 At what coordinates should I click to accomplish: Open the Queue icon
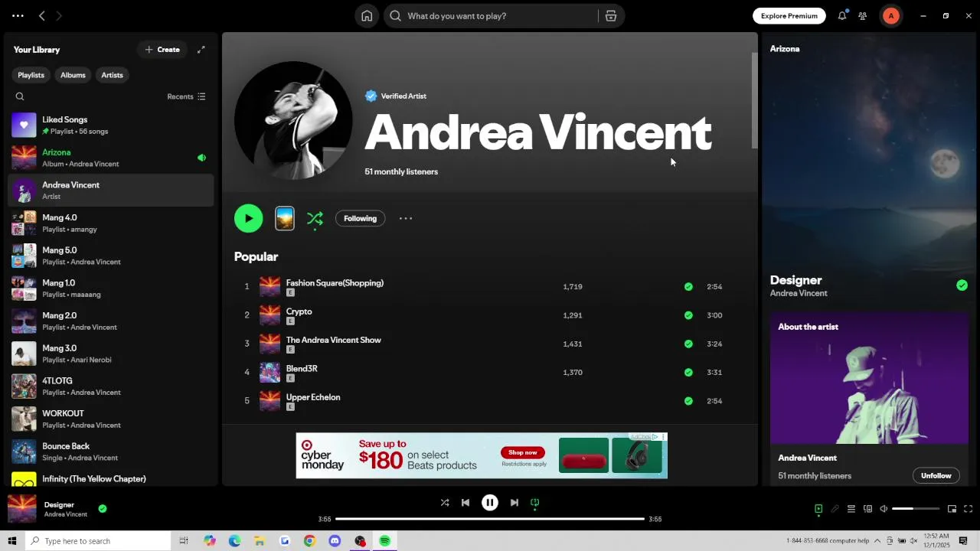[851, 509]
